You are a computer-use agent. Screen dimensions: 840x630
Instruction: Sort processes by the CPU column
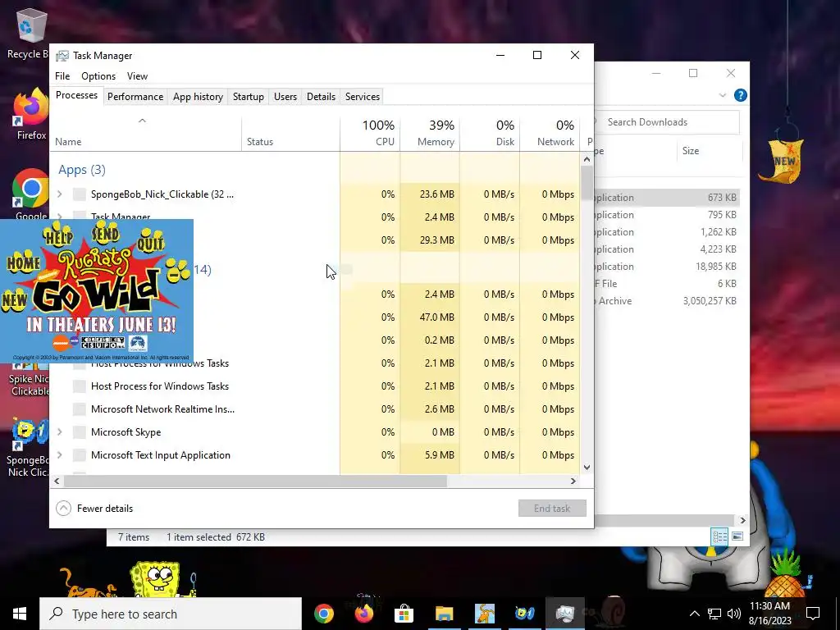coord(370,133)
